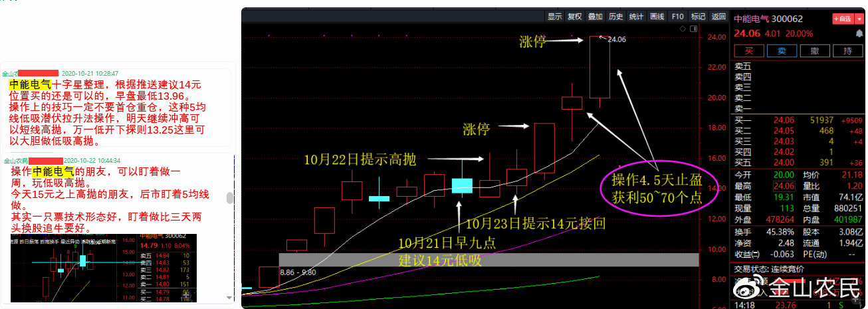Click the 卖一 order row
868x309 pixels.
pos(799,108)
